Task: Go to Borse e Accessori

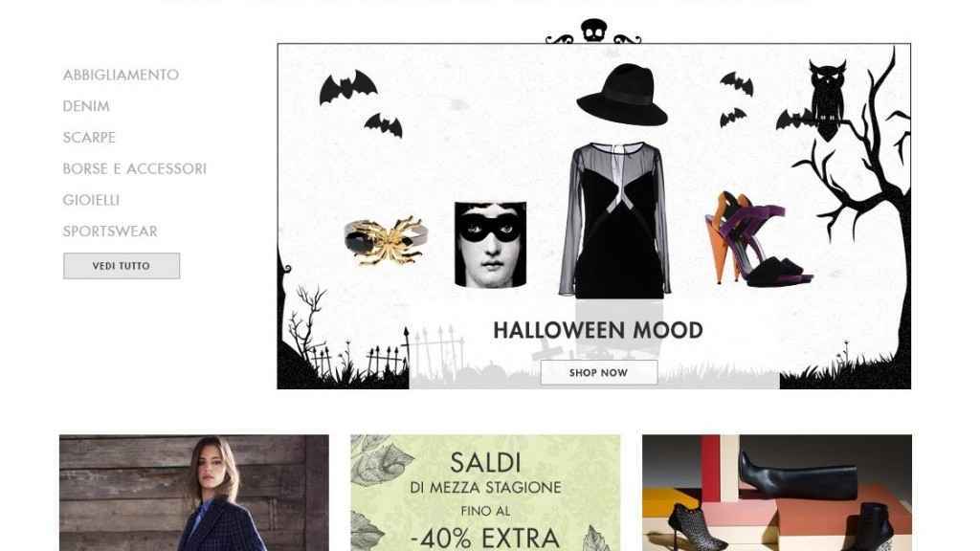Action: 134,168
